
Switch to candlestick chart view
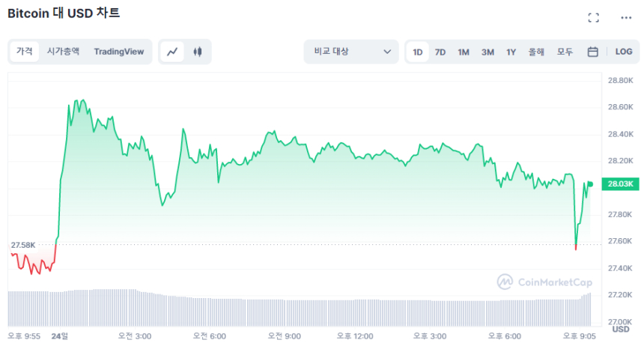coord(198,52)
